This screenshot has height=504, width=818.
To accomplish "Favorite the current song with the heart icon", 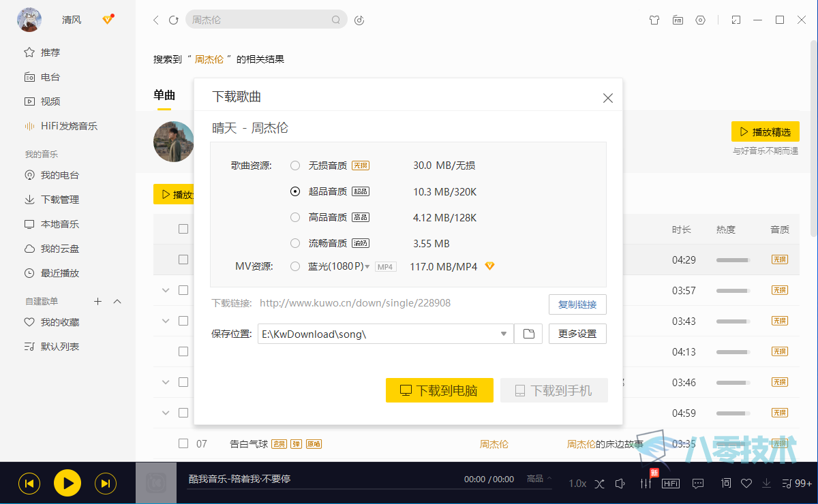I will coord(746,484).
